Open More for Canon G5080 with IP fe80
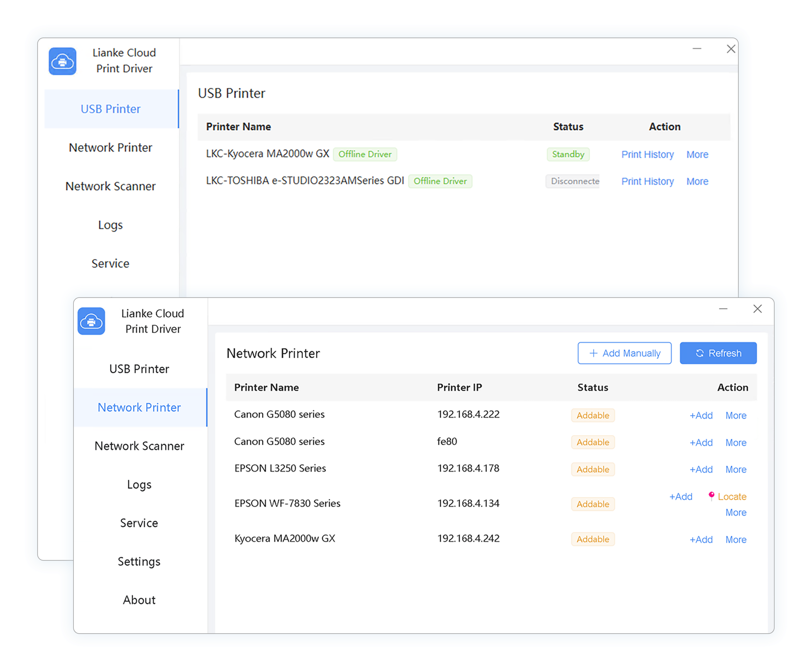Viewport: 811px width, 672px height. 736,443
